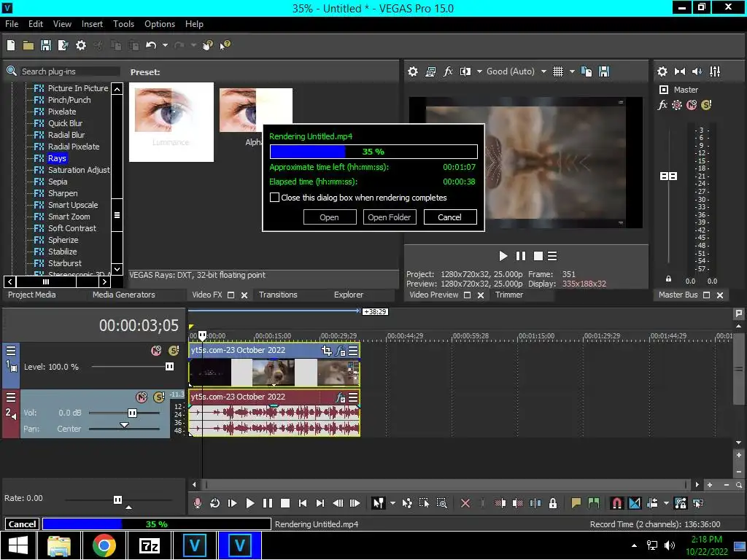Click the status bar Cancel button
This screenshot has width=747, height=560.
click(22, 524)
